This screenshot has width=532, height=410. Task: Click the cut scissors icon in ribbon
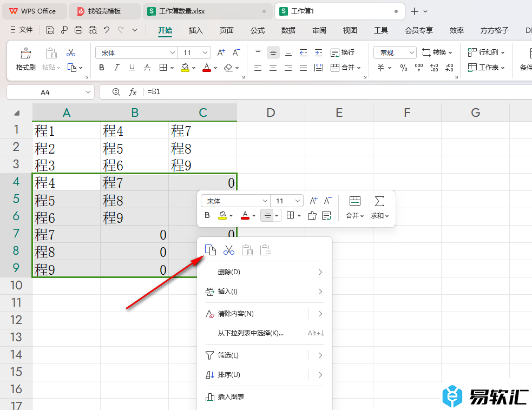(70, 52)
